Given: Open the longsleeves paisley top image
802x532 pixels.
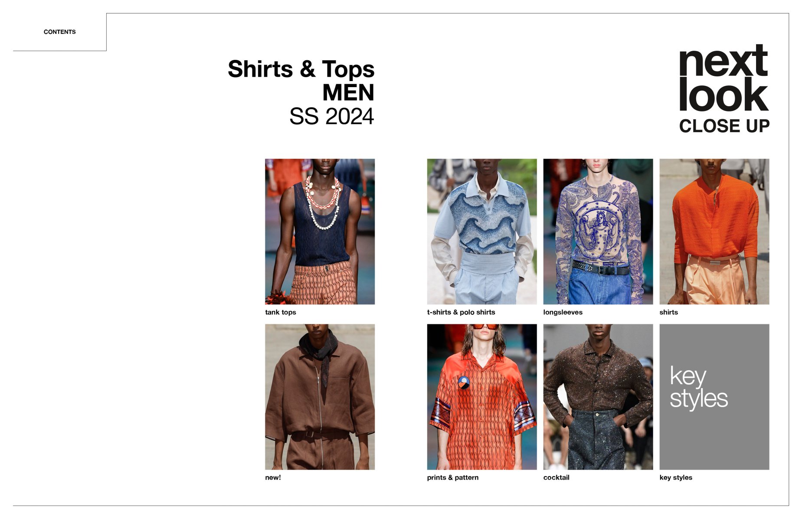Looking at the screenshot, I should click(598, 231).
